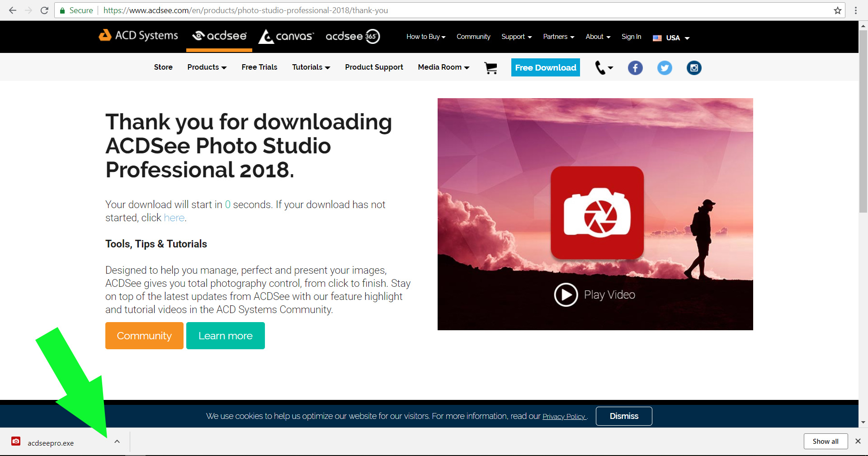868x456 pixels.
Task: Expand the Products menu
Action: (x=207, y=67)
